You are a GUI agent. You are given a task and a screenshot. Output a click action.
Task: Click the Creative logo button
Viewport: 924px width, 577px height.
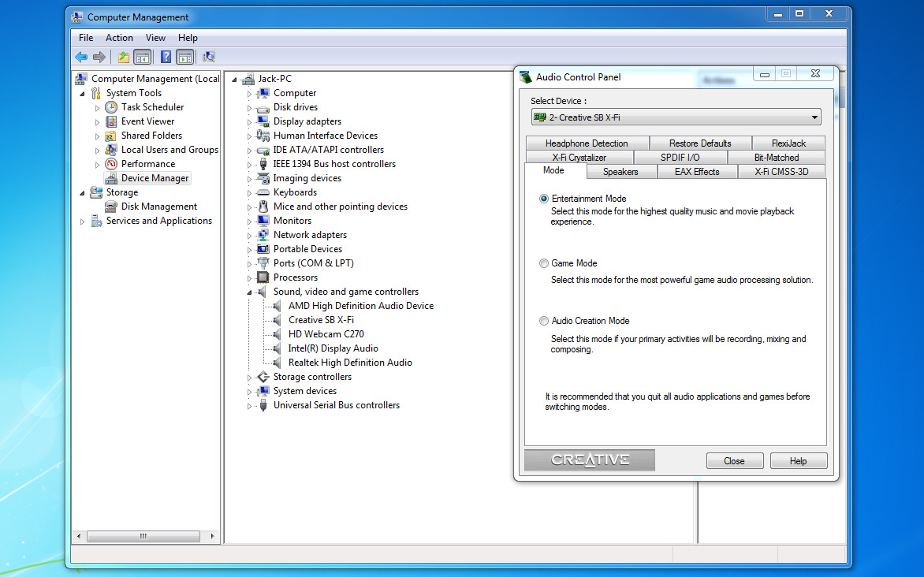tap(589, 460)
